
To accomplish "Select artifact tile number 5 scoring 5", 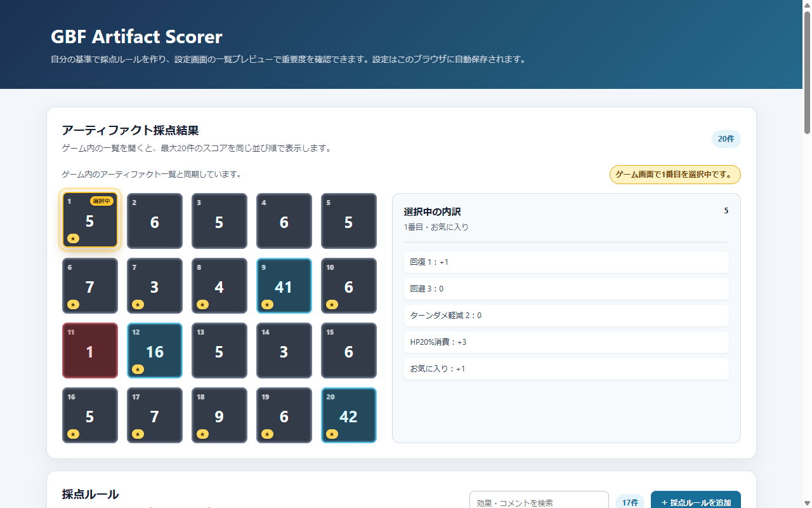I will tap(349, 220).
